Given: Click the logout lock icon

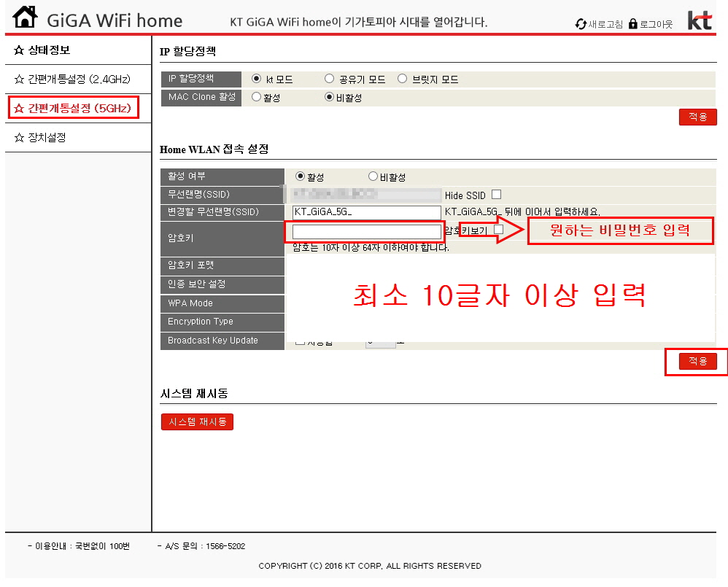Looking at the screenshot, I should click(633, 23).
